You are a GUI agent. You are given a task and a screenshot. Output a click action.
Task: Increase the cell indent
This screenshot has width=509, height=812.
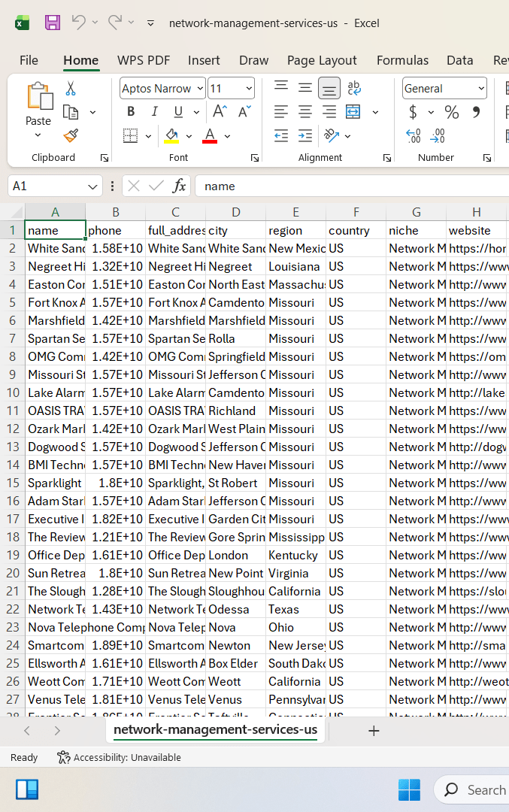[305, 135]
